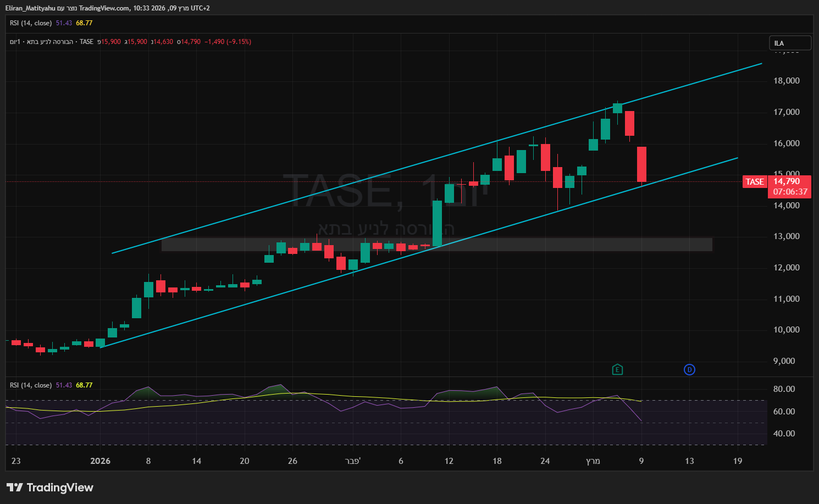Click the yellow 68.77 value in the lower RSI pane

coord(84,385)
